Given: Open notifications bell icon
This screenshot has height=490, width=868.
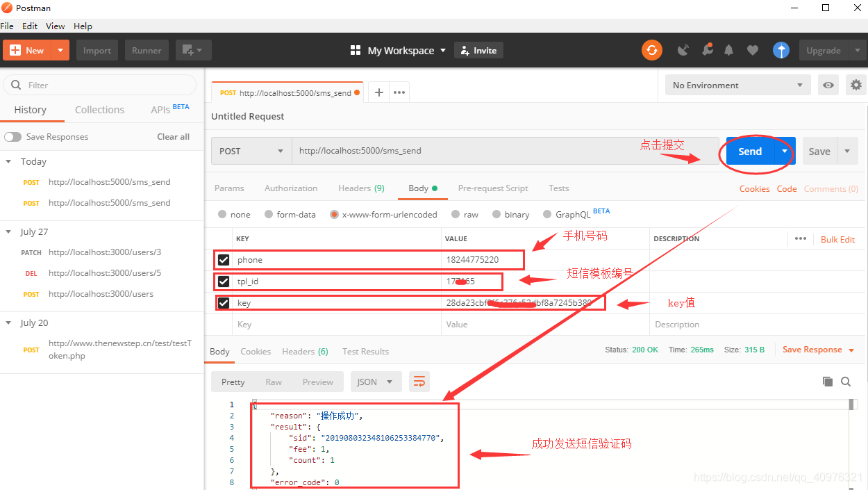Looking at the screenshot, I should click(x=729, y=50).
